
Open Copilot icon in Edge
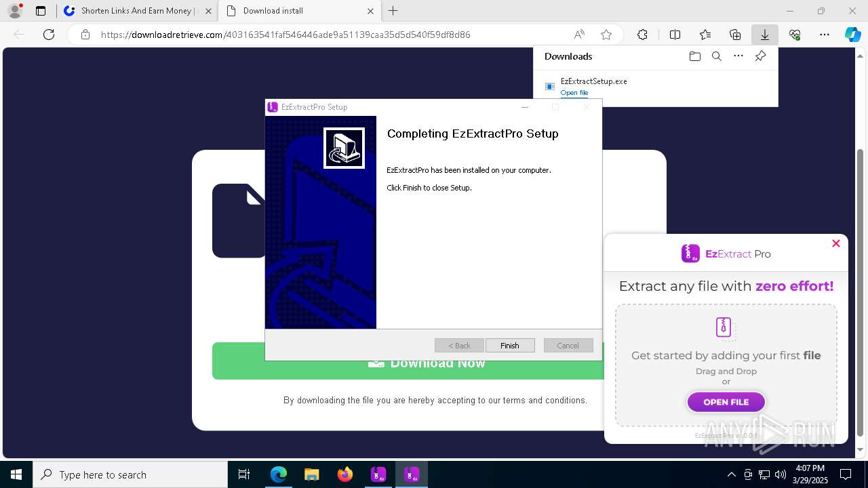pos(852,35)
